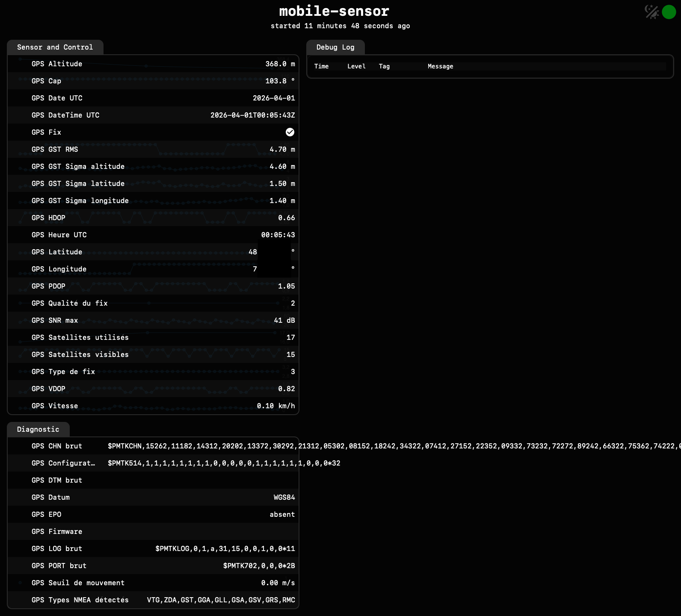The width and height of the screenshot is (681, 616).
Task: Click the mobile-sensor page title
Action: [334, 11]
